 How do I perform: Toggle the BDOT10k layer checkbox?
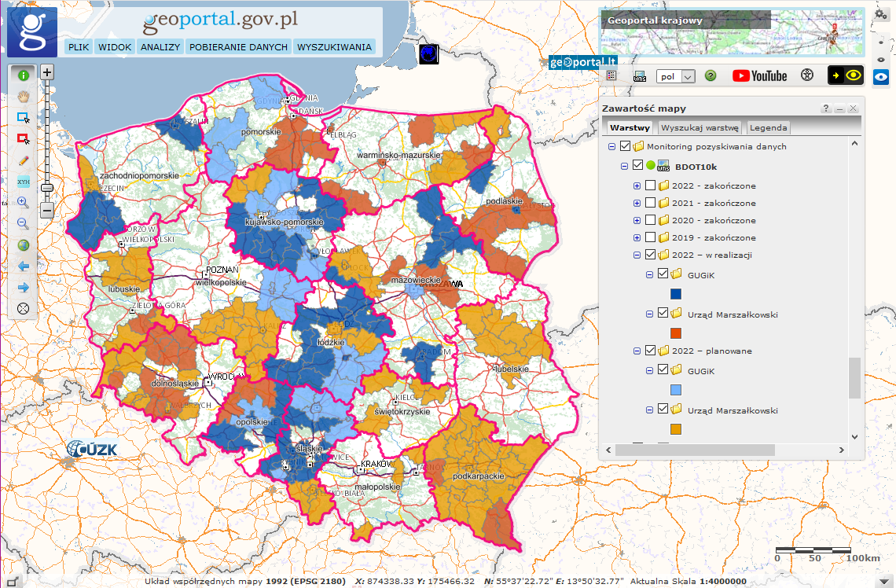637,166
